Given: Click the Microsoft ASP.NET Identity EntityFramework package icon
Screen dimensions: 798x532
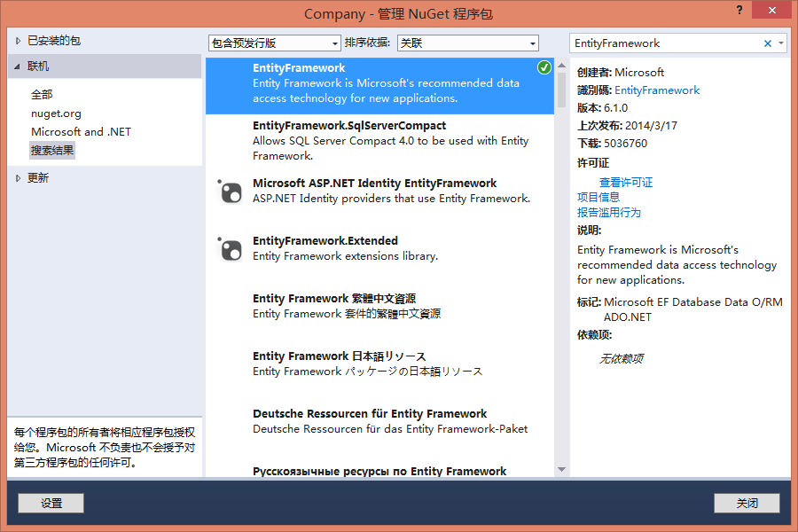Looking at the screenshot, I should coord(230,192).
